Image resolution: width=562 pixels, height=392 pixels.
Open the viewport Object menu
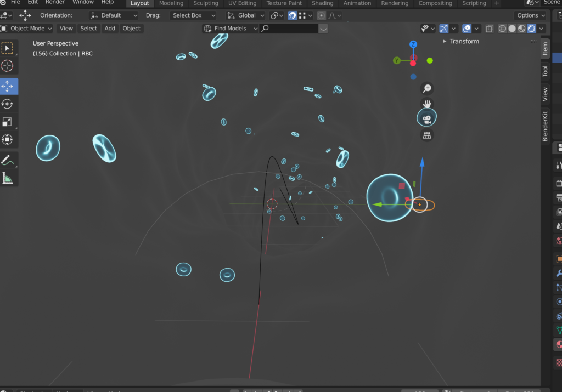pyautogui.click(x=131, y=29)
